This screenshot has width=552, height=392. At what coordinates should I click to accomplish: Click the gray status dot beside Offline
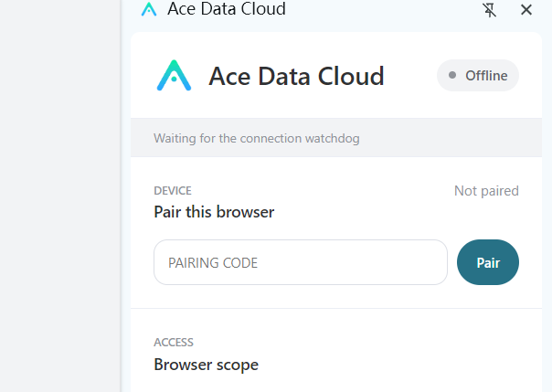coord(452,75)
